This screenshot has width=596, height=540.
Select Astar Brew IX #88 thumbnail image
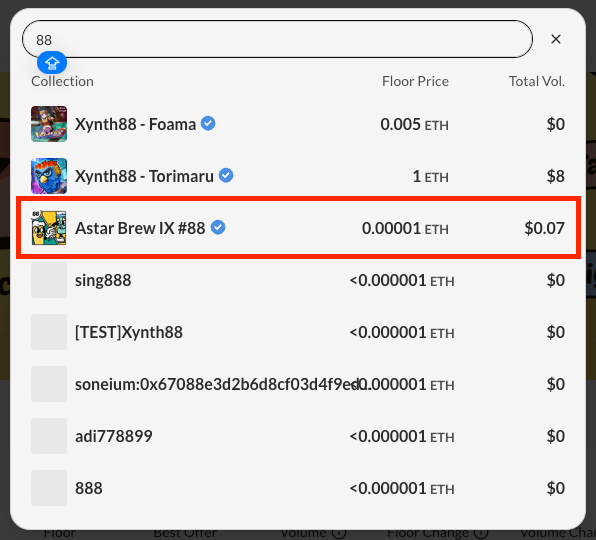[49, 228]
